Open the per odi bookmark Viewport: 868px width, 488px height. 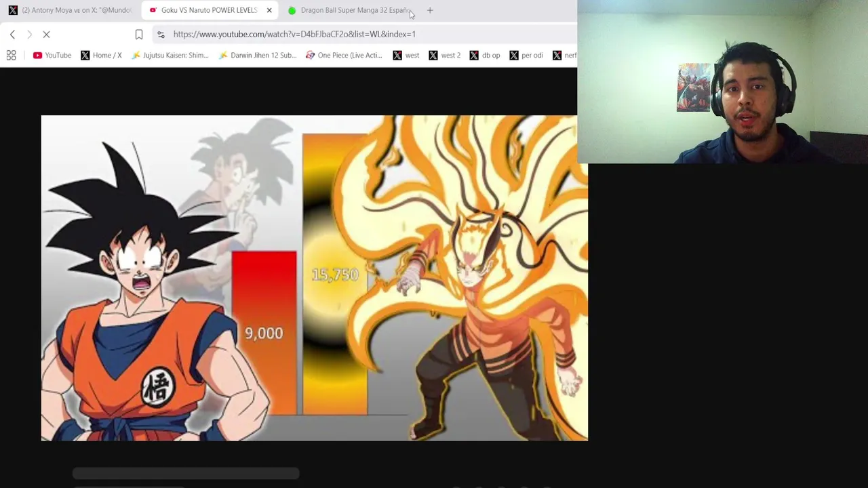[526, 55]
